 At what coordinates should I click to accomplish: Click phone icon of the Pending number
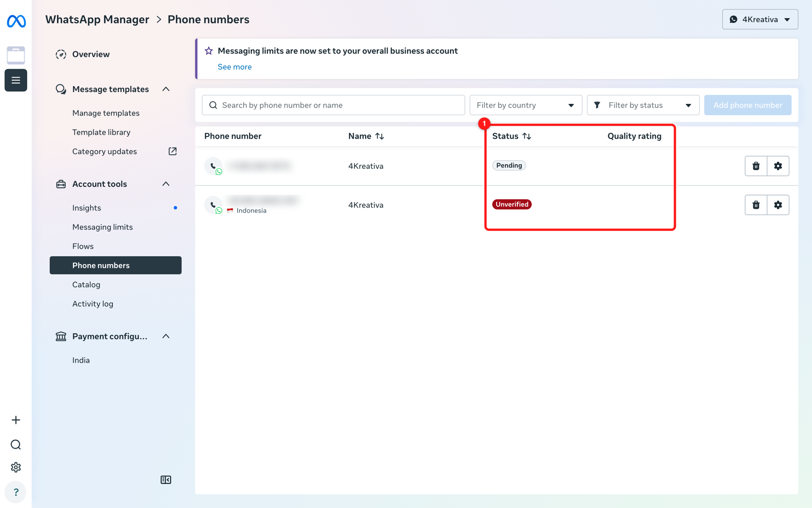[x=213, y=166]
